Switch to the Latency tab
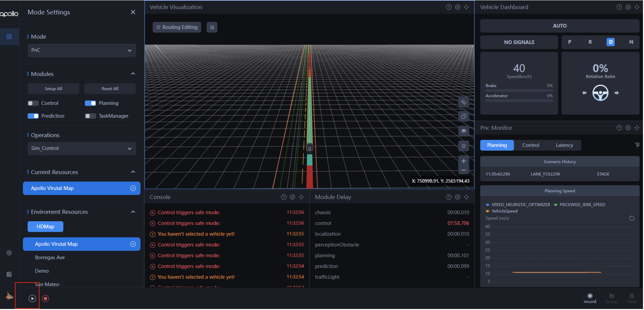 [565, 145]
